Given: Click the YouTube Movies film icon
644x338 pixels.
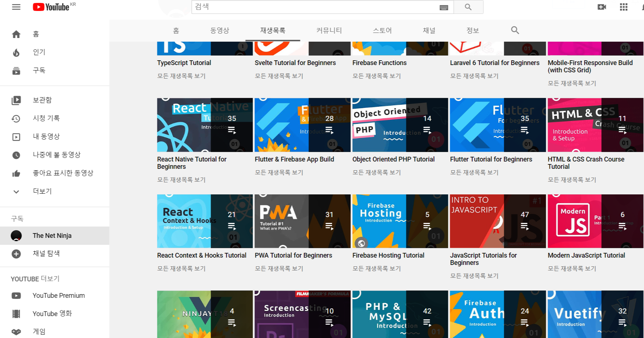Looking at the screenshot, I should (16, 314).
